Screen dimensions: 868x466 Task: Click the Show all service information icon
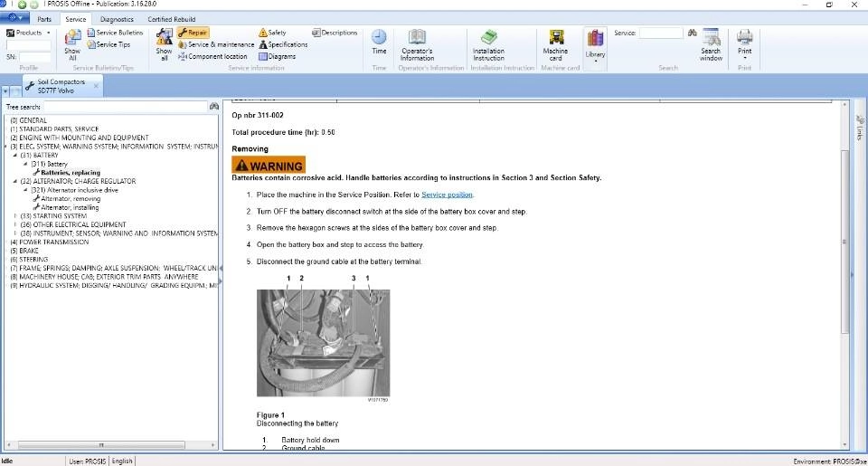pyautogui.click(x=164, y=44)
